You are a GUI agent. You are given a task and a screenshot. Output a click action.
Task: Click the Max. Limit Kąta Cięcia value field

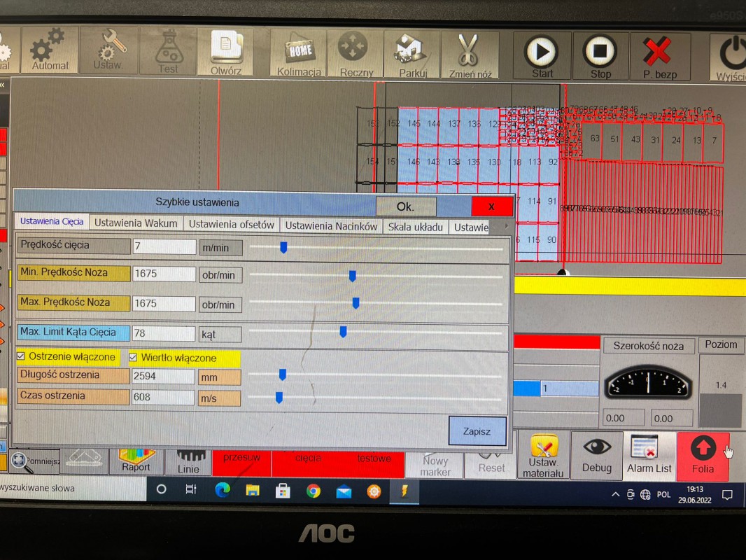point(164,334)
